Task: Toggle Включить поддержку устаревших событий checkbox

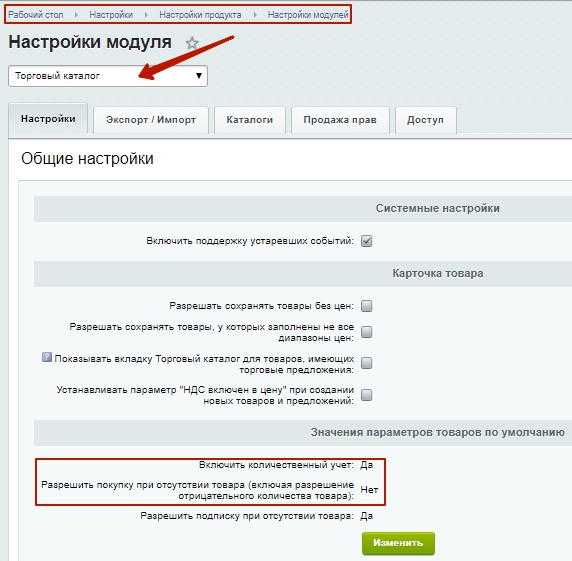Action: click(366, 241)
